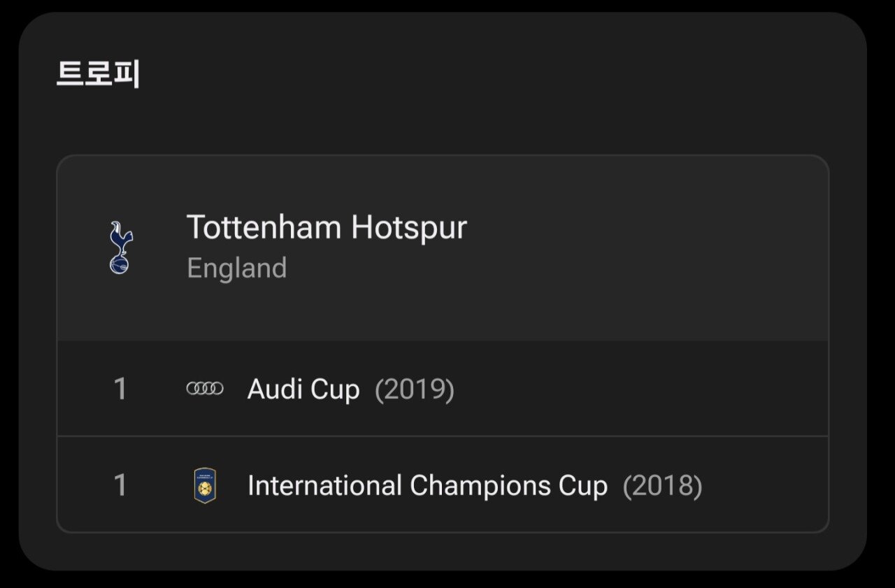Image resolution: width=895 pixels, height=588 pixels.
Task: Select the International Champions Cup badge icon
Action: point(205,485)
